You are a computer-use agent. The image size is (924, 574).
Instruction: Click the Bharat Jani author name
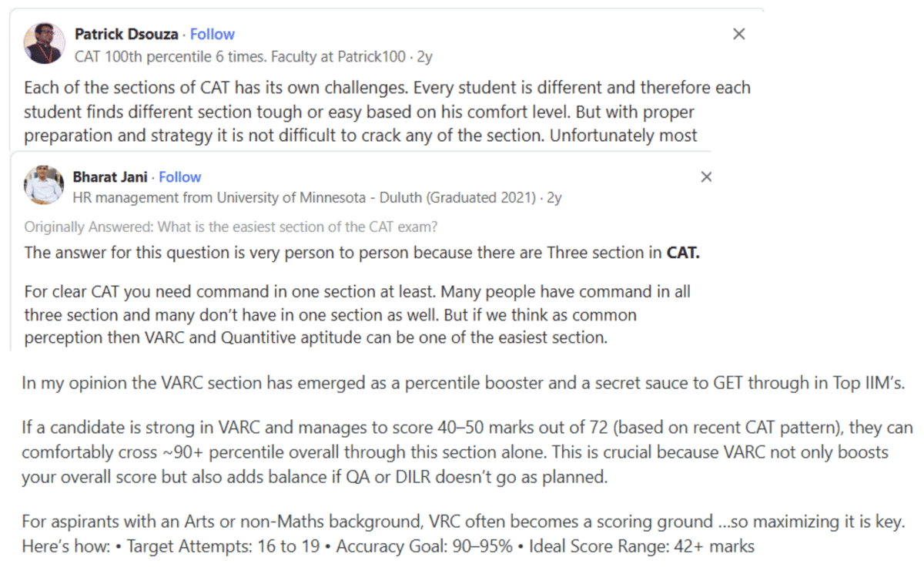(x=109, y=177)
